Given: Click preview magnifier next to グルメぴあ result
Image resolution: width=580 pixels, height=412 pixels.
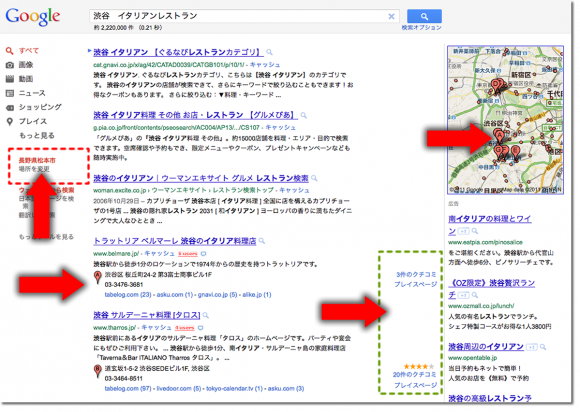Looking at the screenshot, I should click(304, 115).
